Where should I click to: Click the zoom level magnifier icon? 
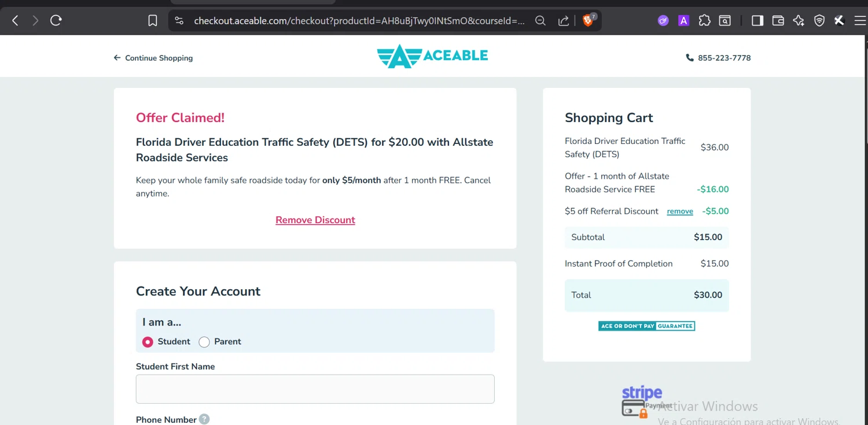click(x=540, y=21)
